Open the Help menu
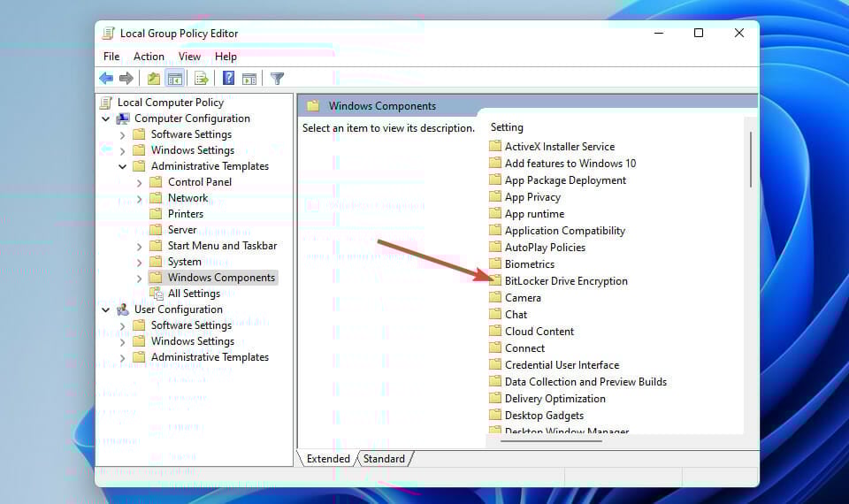This screenshot has height=504, width=849. (226, 57)
